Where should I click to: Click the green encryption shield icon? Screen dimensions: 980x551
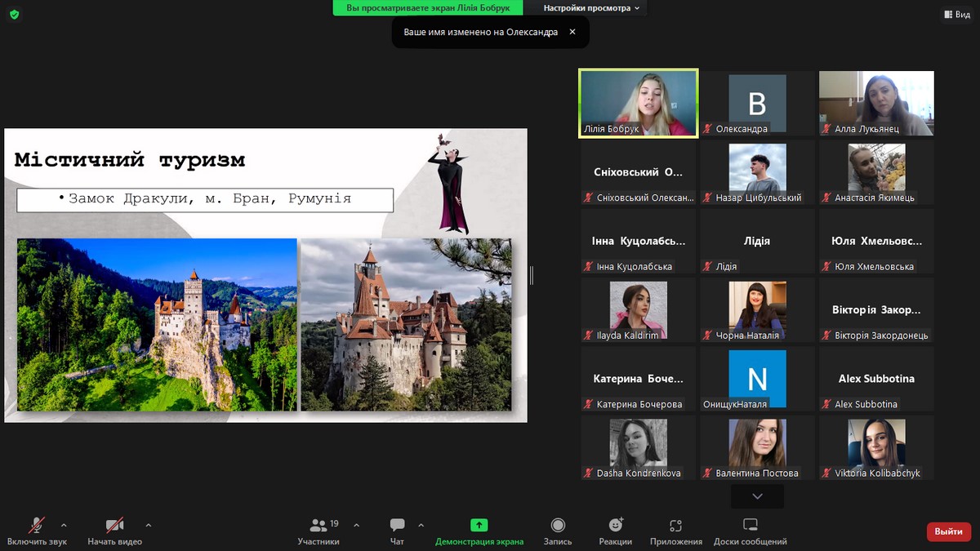[15, 15]
